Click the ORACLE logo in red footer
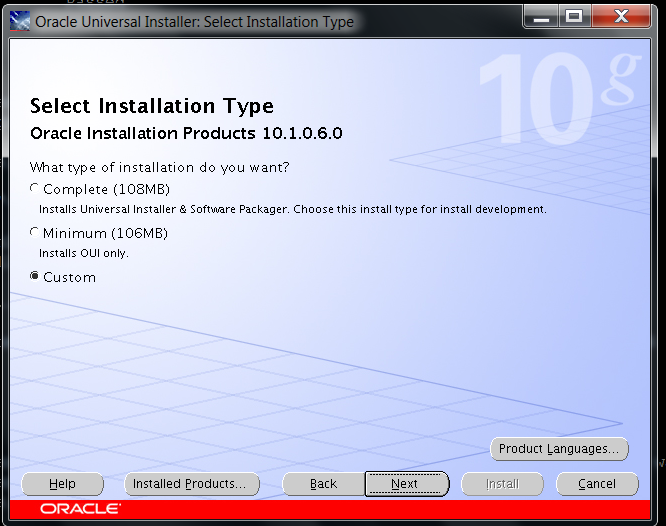The height and width of the screenshot is (526, 666). point(80,509)
